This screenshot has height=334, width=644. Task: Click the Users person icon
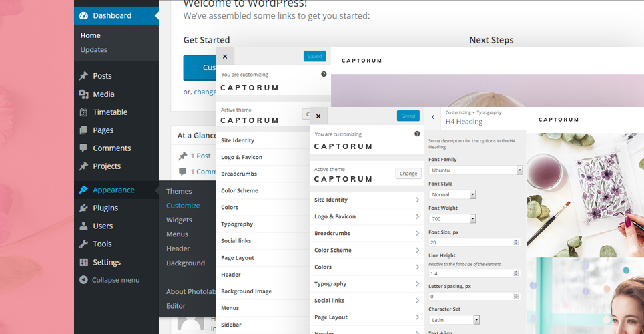(84, 226)
